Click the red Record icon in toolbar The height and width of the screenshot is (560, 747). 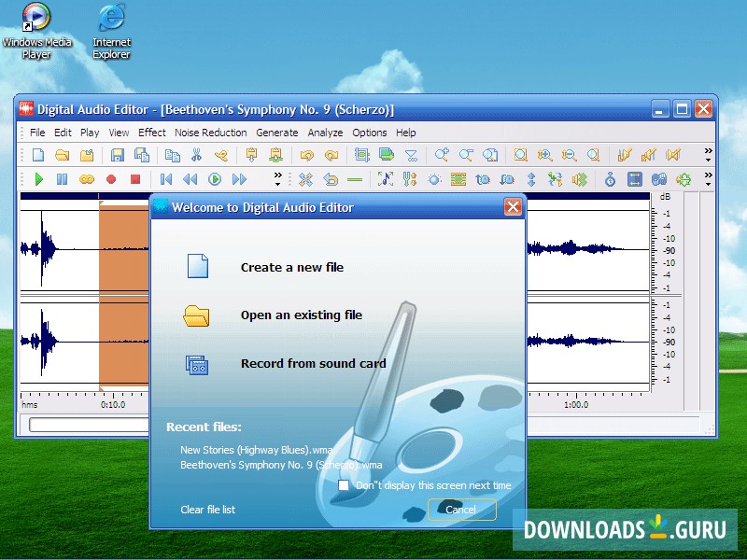pyautogui.click(x=111, y=179)
